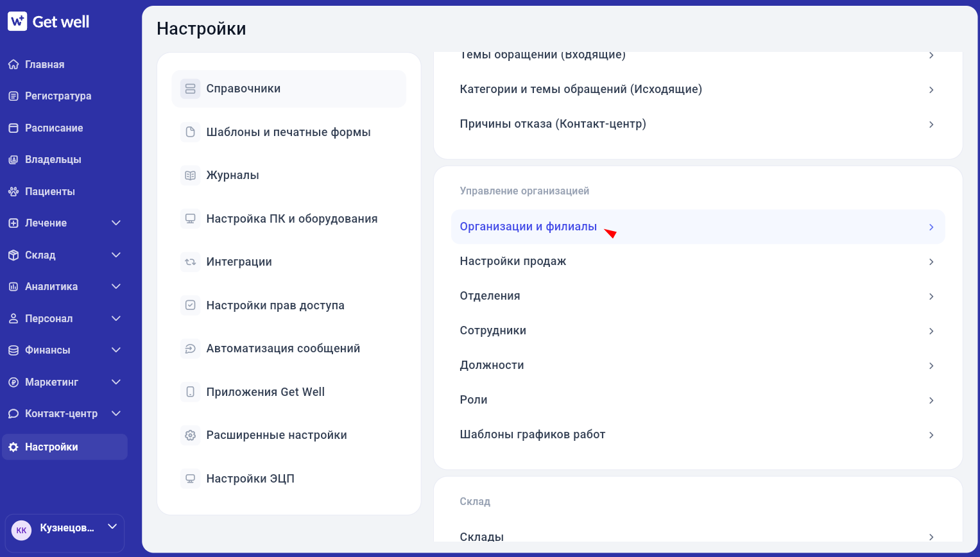The width and height of the screenshot is (980, 557).
Task: Click the Расписание calendar icon
Action: tap(13, 128)
